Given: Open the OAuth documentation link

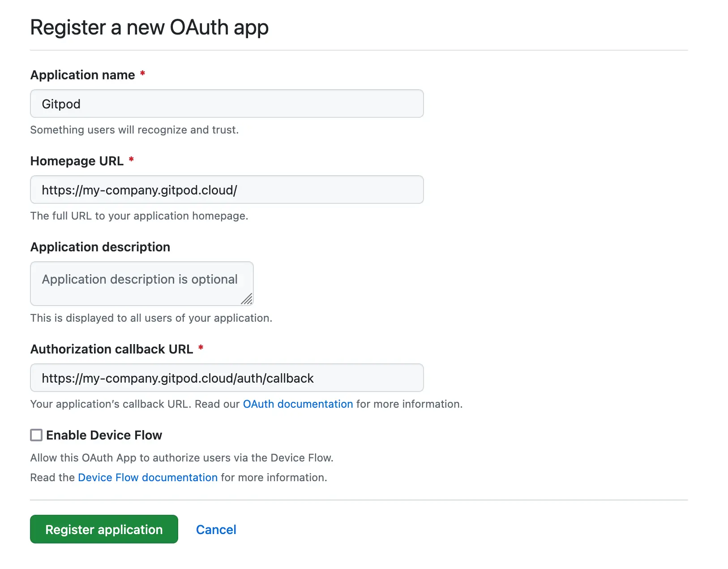Looking at the screenshot, I should pyautogui.click(x=298, y=404).
